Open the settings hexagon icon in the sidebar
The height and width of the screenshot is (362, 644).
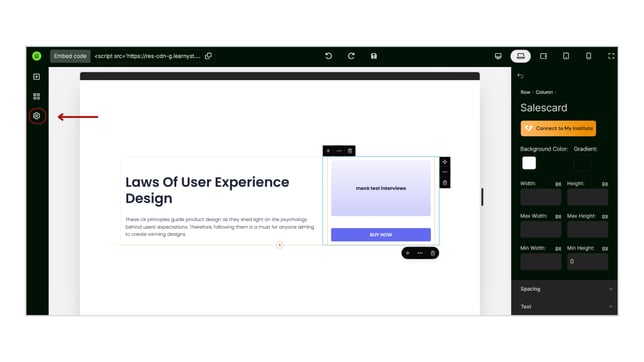tap(37, 116)
